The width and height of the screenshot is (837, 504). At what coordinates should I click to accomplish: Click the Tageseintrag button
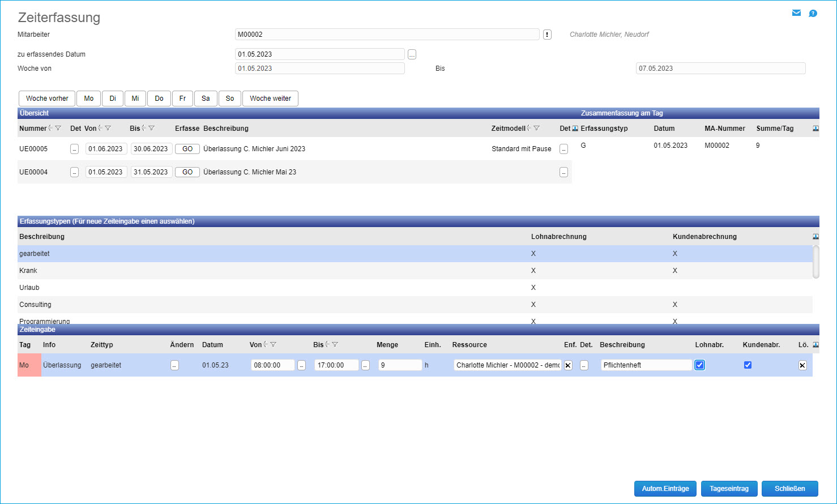729,489
